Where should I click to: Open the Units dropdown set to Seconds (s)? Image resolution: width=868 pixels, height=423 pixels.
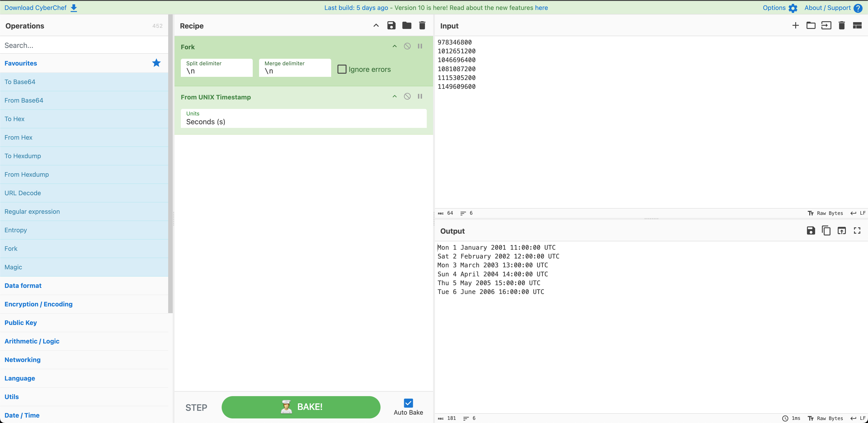point(303,119)
